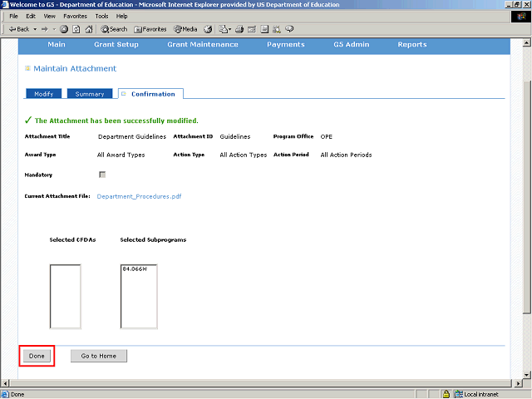Open the Back history dropdown arrow
This screenshot has width=532, height=399.
tap(35, 29)
